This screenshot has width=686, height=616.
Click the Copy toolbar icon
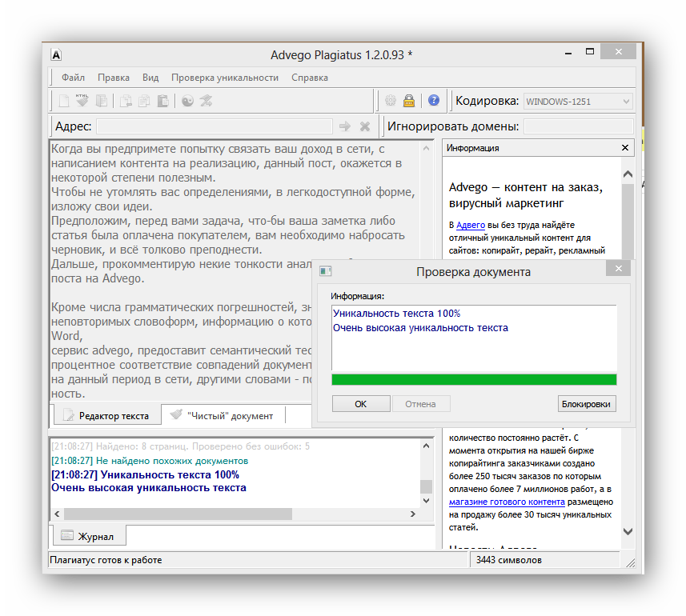(x=144, y=101)
